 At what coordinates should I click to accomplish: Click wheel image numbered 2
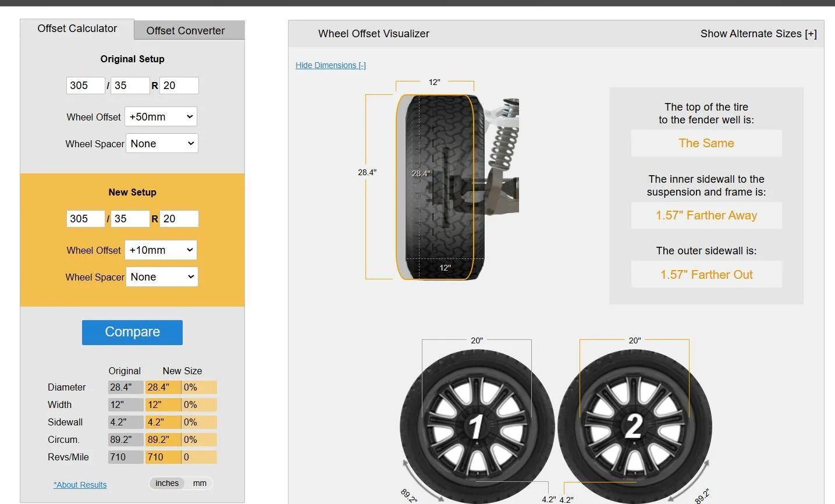click(634, 426)
